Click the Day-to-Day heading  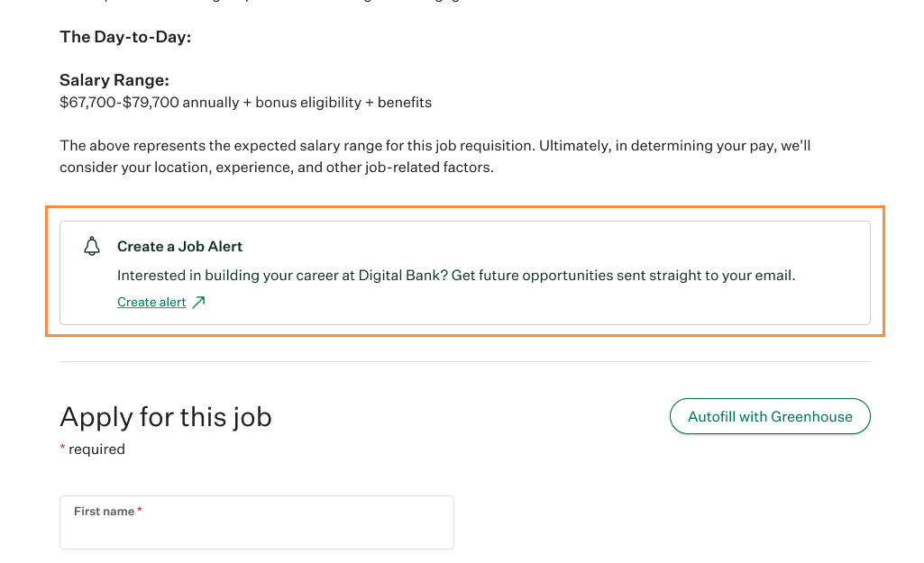click(125, 37)
